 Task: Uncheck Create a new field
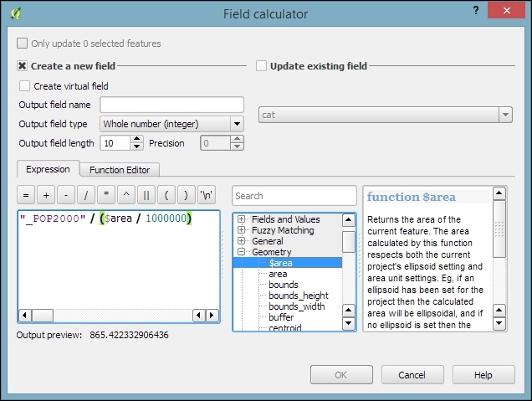(23, 66)
